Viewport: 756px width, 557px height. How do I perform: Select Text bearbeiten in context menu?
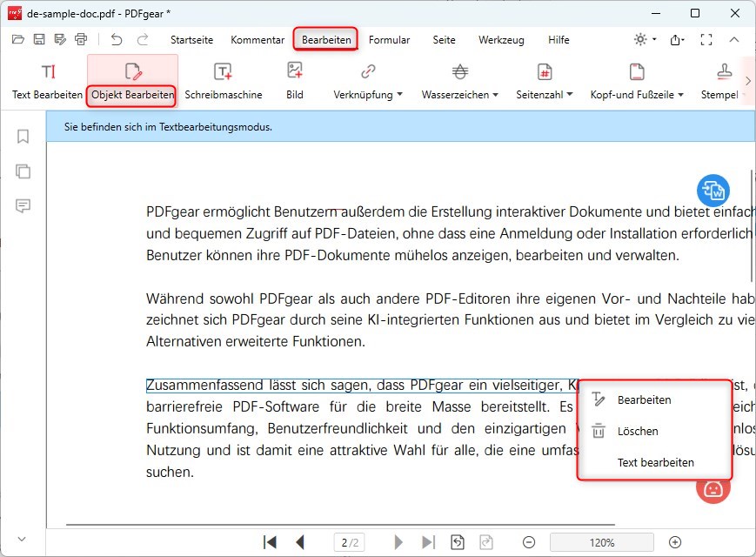[654, 462]
